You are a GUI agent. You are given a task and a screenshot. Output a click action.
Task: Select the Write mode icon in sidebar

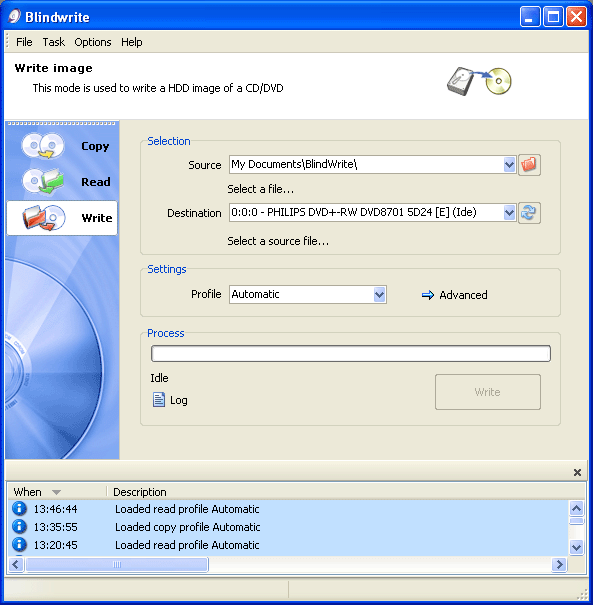44,218
